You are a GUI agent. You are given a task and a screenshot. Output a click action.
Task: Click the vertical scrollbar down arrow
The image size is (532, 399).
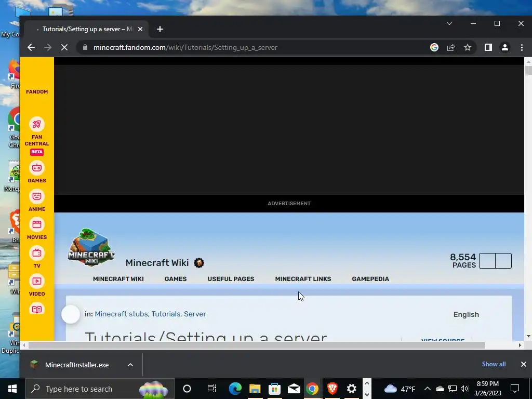coord(528,336)
